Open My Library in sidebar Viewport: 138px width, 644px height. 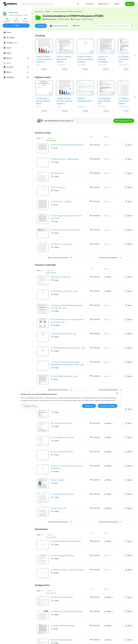tap(11, 37)
